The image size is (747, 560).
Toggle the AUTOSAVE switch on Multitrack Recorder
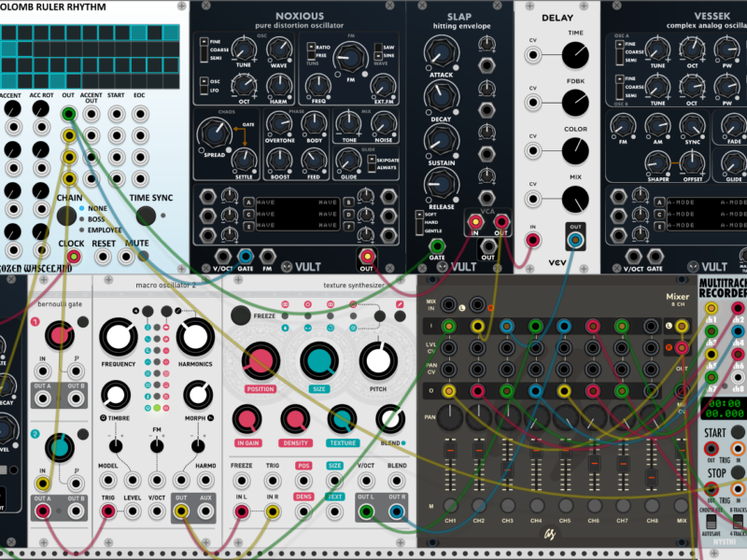[x=712, y=522]
